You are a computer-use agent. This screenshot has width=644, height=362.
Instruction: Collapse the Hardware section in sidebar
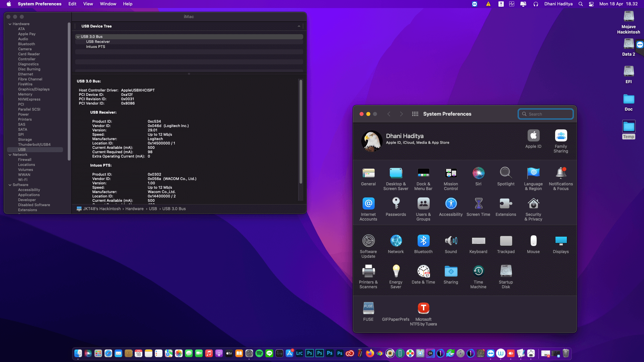[x=10, y=24]
